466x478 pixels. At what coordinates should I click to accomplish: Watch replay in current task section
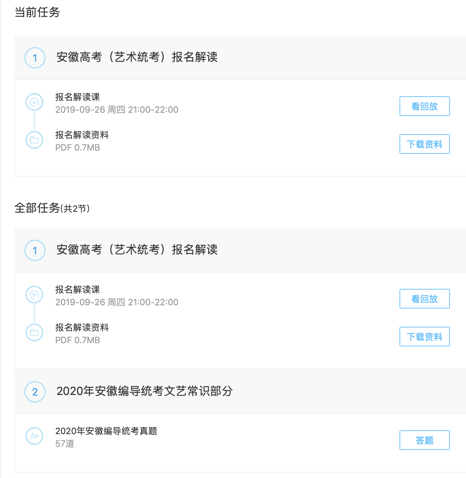click(x=424, y=106)
